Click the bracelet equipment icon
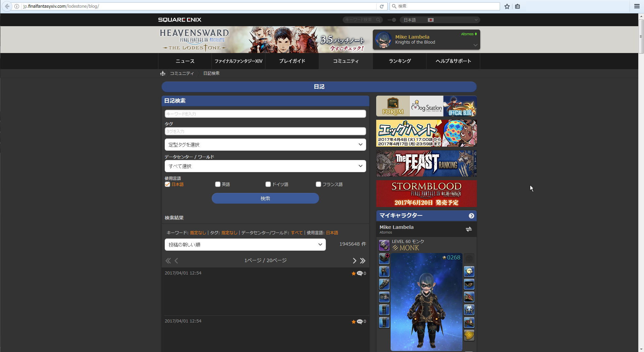 pos(469,297)
